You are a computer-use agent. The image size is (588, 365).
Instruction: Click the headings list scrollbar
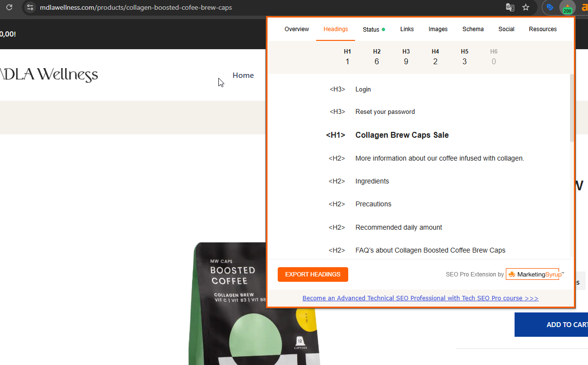(x=571, y=108)
